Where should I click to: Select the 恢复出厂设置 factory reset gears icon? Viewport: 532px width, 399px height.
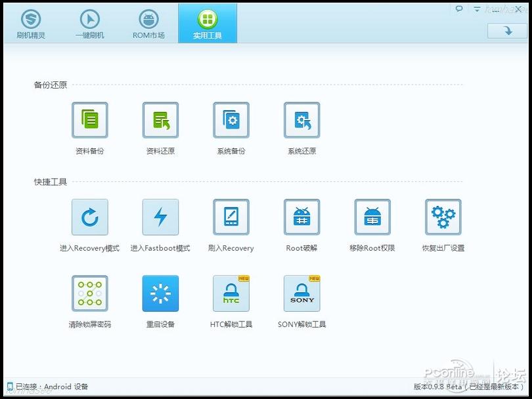(443, 218)
